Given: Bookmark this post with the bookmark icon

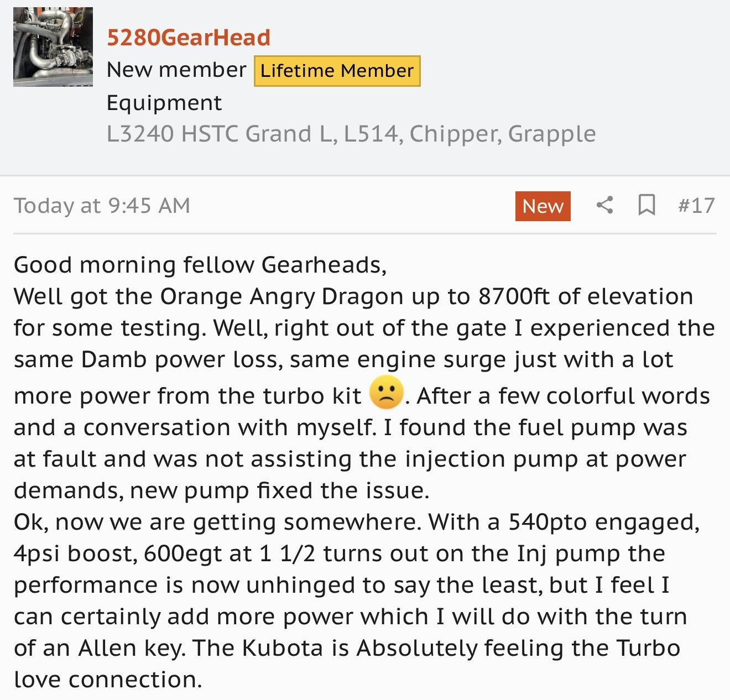Looking at the screenshot, I should 646,205.
